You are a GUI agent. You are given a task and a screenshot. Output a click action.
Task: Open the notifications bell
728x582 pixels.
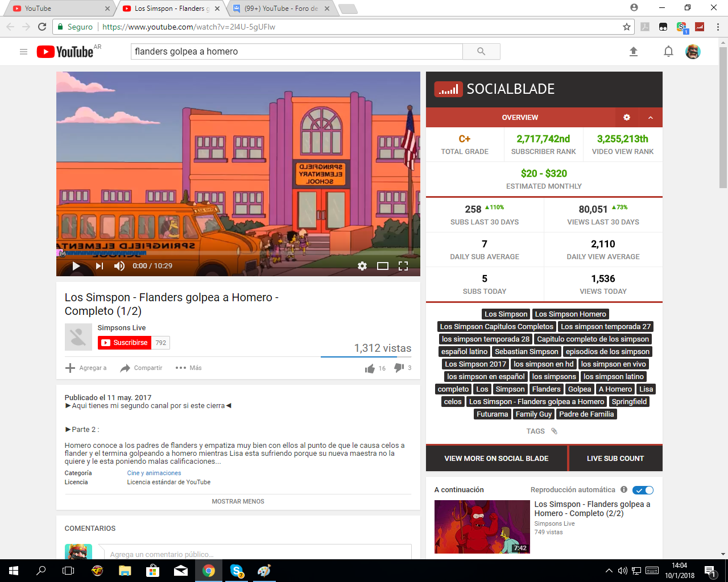click(x=668, y=52)
